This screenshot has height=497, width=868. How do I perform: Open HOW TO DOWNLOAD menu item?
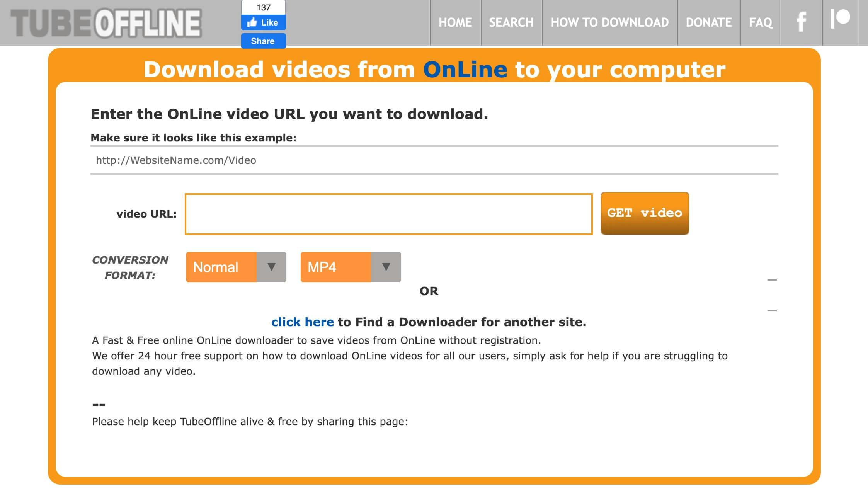point(610,23)
